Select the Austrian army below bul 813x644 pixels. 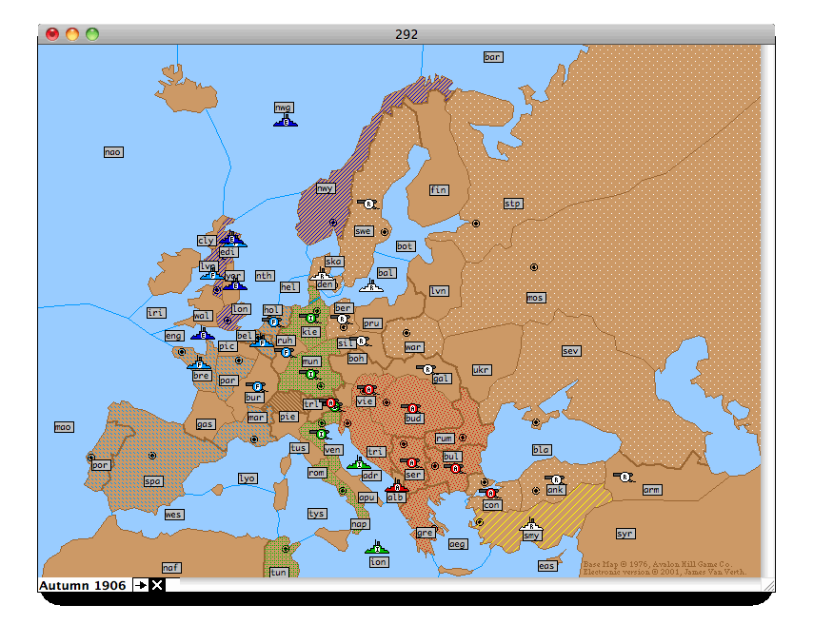455,468
